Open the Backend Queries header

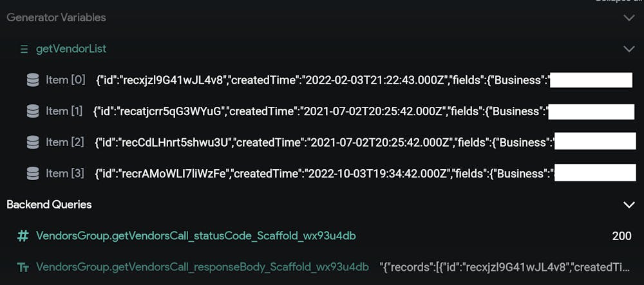pos(50,204)
